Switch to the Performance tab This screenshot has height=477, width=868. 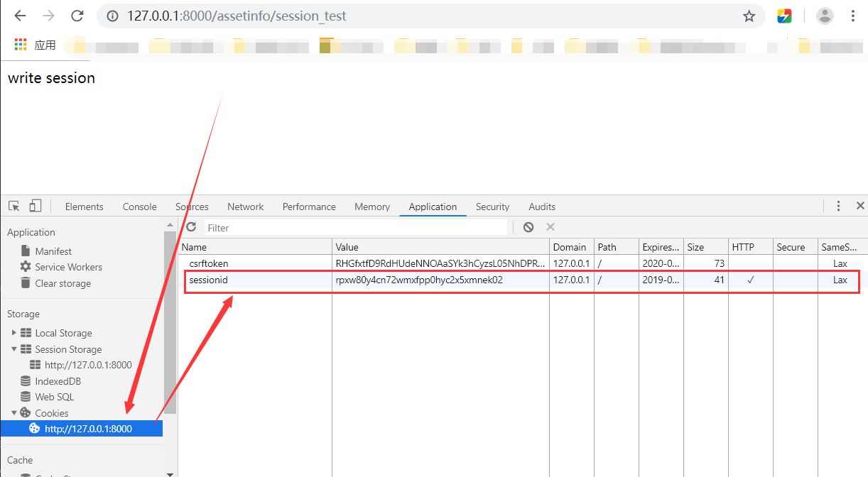pyautogui.click(x=309, y=207)
